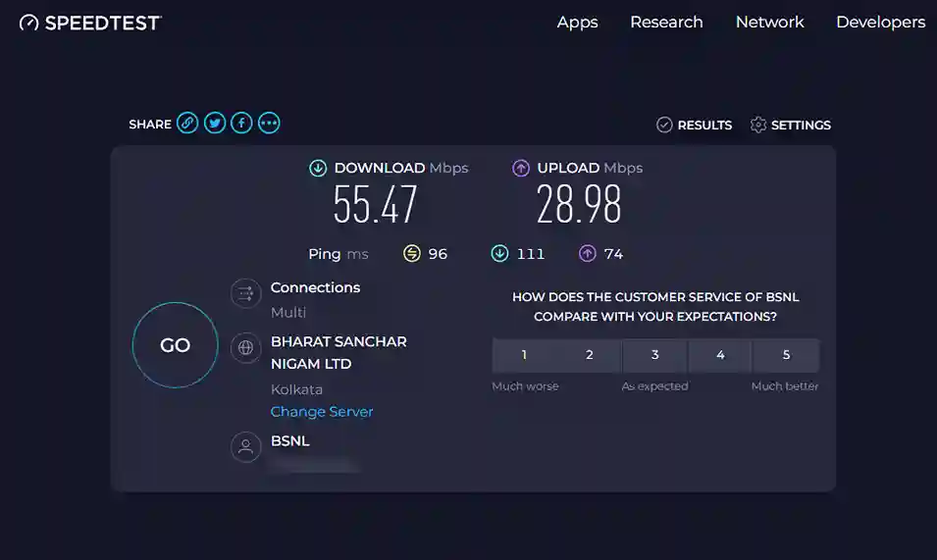This screenshot has width=937, height=560.
Task: Click the Speedtest logo
Action: pyautogui.click(x=90, y=23)
